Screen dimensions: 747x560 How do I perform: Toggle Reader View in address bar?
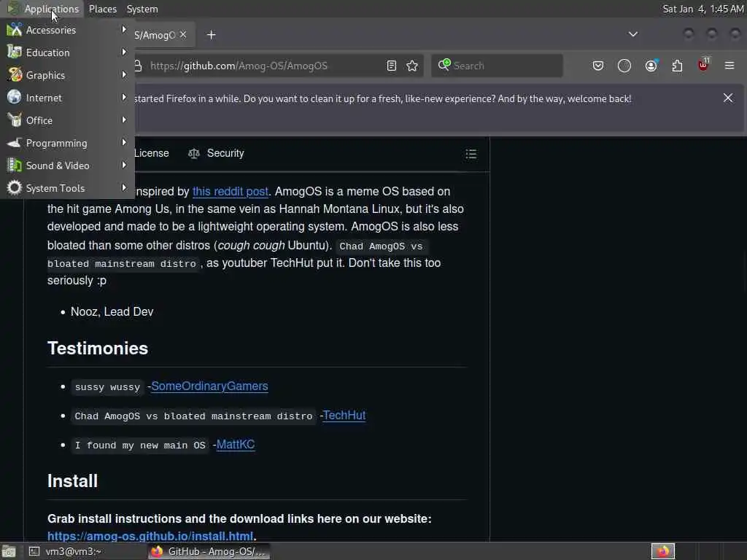pos(391,66)
